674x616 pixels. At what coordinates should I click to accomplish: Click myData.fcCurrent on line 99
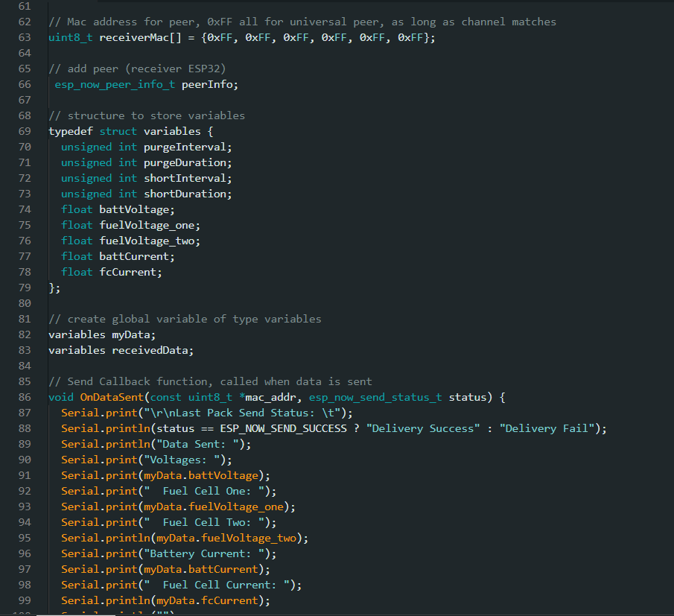pyautogui.click(x=207, y=600)
